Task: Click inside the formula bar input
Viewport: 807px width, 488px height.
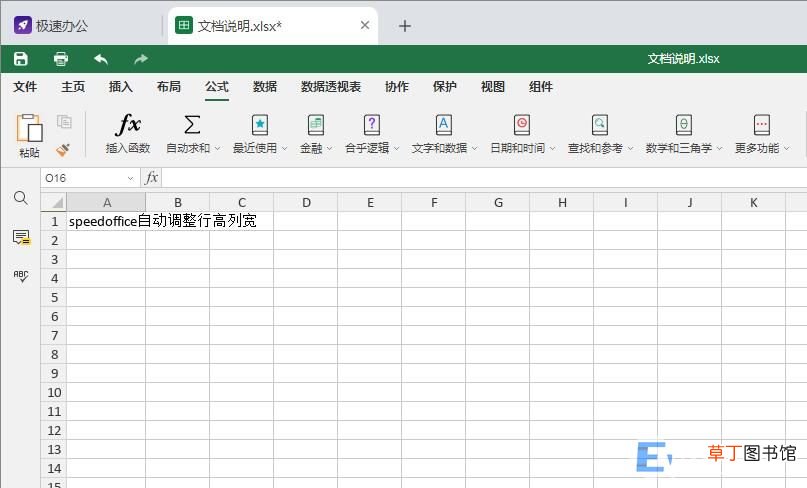Action: click(484, 178)
